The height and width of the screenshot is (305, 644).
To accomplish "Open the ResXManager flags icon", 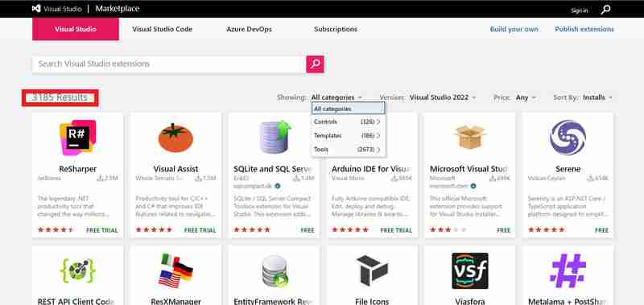I will coord(175,270).
